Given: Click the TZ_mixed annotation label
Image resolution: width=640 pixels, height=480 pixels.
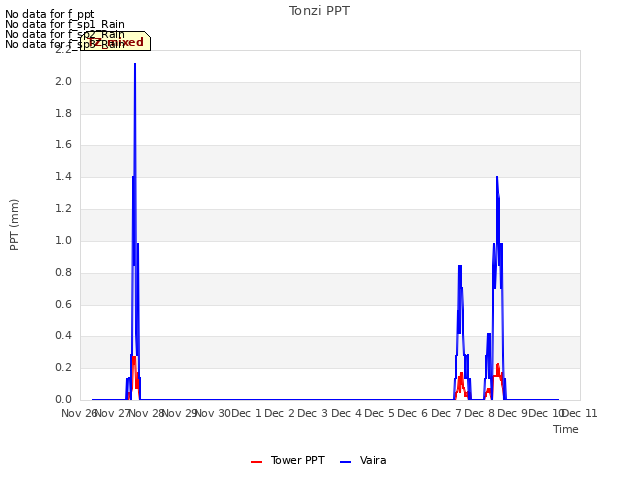Looking at the screenshot, I should point(116,41).
